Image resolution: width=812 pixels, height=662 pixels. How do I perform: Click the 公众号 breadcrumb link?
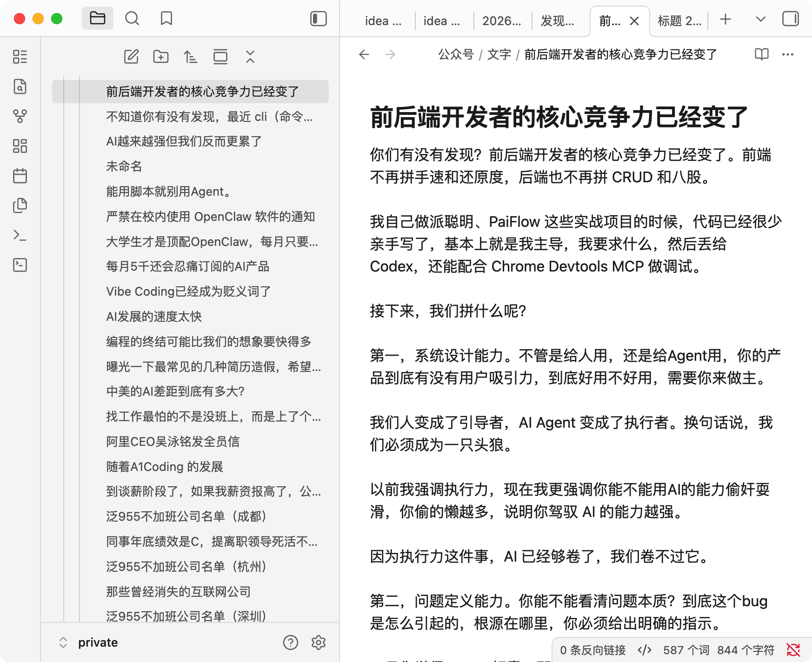455,54
